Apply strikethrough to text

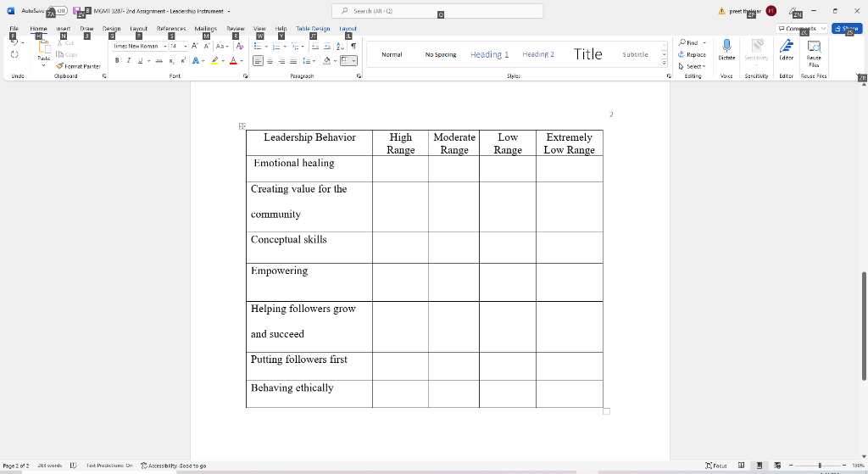(x=159, y=61)
